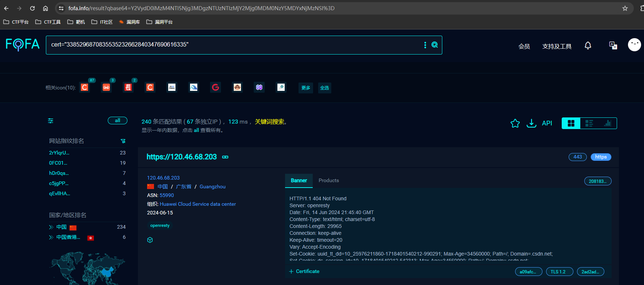The width and height of the screenshot is (644, 285).
Task: Select the orange infinity icon with 3 badge
Action: (x=106, y=87)
